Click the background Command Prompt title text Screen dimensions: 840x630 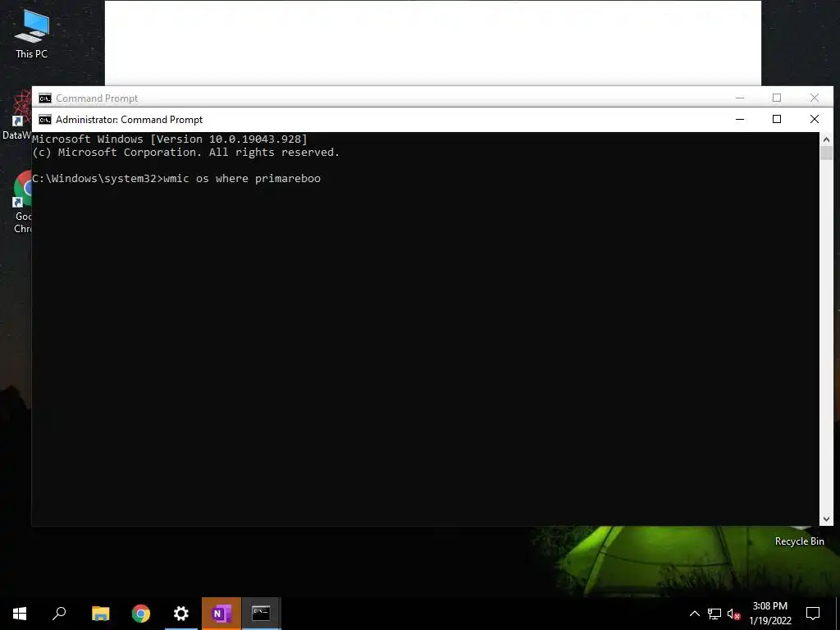coord(97,98)
